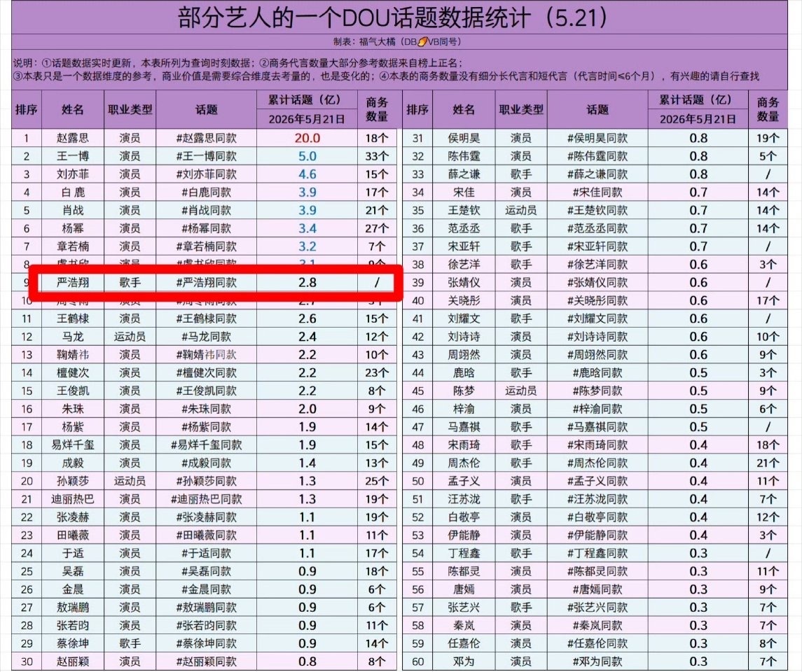This screenshot has height=672, width=802.
Task: Click the name 陈梦
Action: coord(464,391)
